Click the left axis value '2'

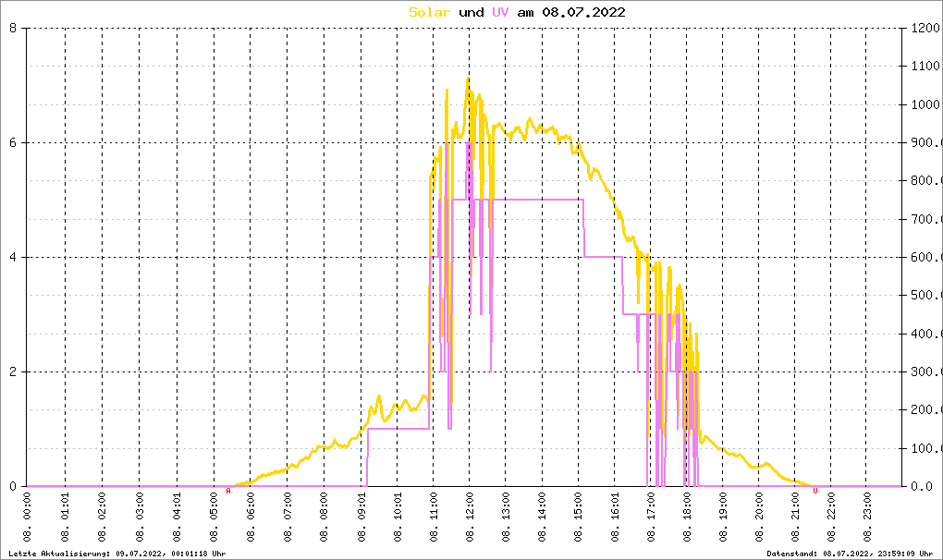13,371
